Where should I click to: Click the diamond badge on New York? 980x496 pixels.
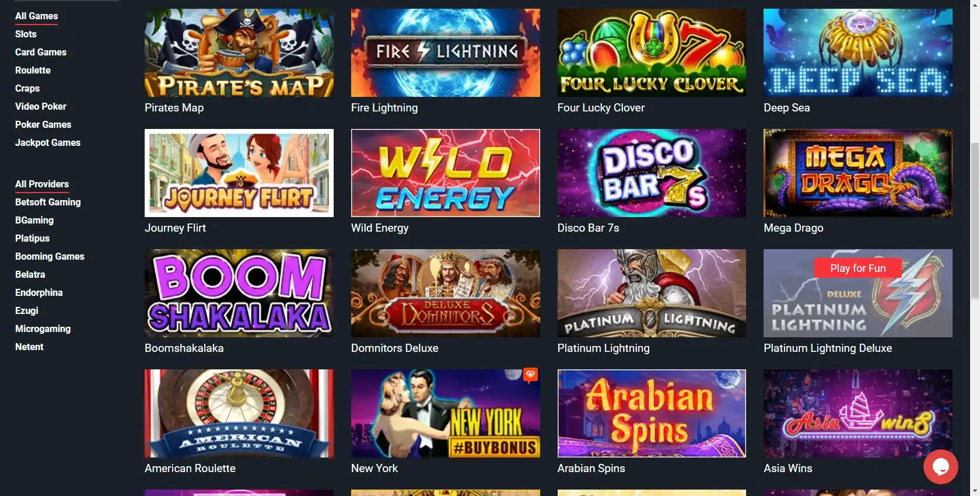(530, 375)
